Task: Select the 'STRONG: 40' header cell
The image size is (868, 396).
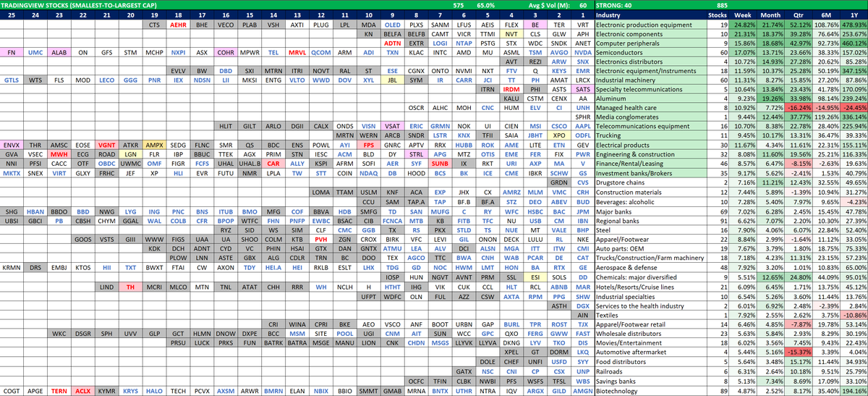Action: tap(614, 4)
